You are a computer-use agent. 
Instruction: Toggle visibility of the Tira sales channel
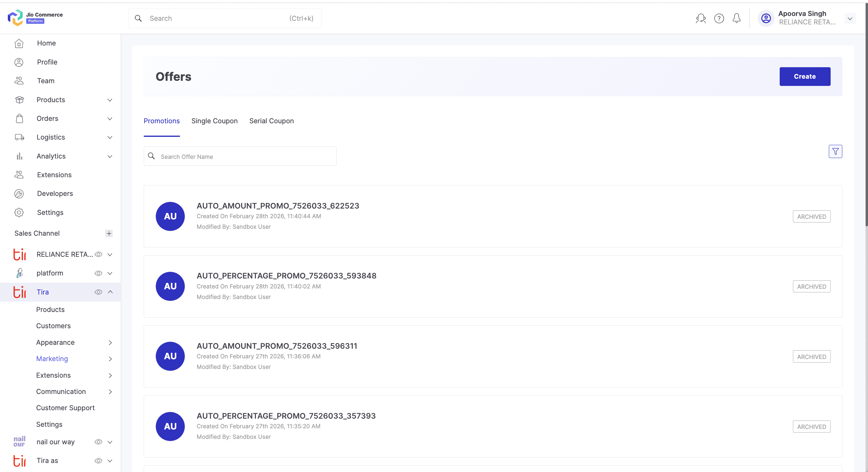pyautogui.click(x=98, y=292)
